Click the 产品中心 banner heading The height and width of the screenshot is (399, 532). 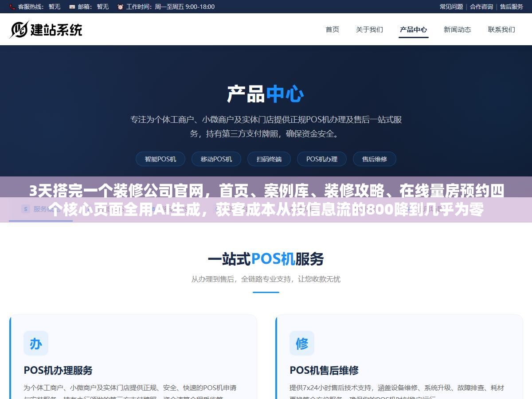(266, 94)
